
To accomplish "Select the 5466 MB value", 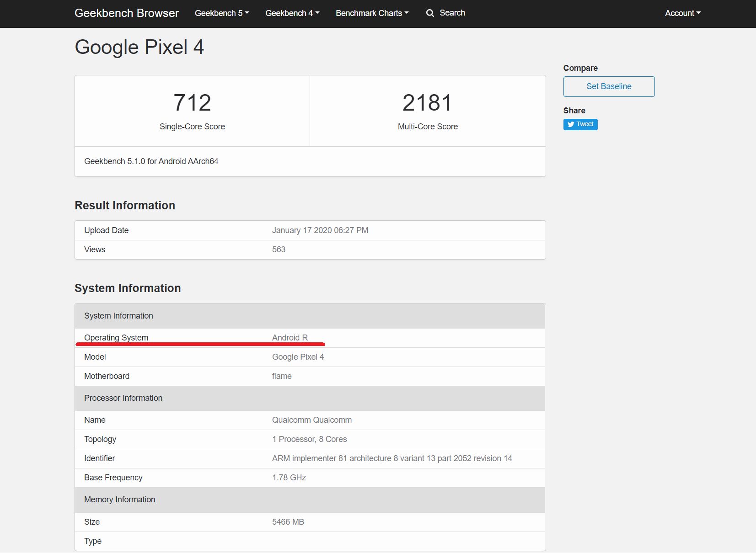I will pos(288,522).
